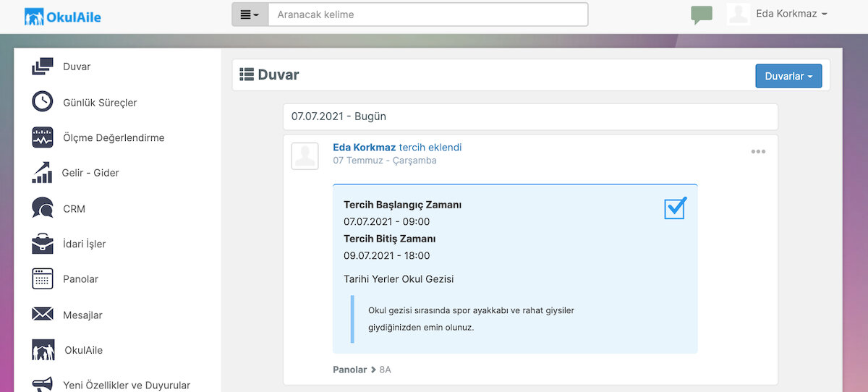Open Ölçme Değerlendirme menu item

[114, 137]
